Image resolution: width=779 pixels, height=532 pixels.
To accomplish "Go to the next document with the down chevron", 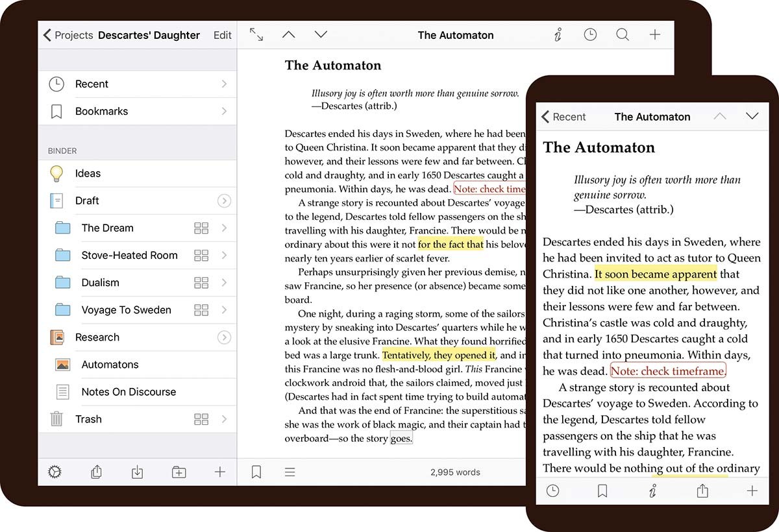I will point(320,34).
